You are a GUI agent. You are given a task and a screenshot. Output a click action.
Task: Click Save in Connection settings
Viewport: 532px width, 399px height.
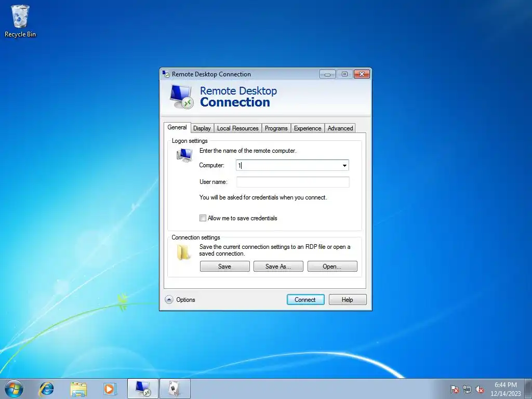pyautogui.click(x=224, y=267)
